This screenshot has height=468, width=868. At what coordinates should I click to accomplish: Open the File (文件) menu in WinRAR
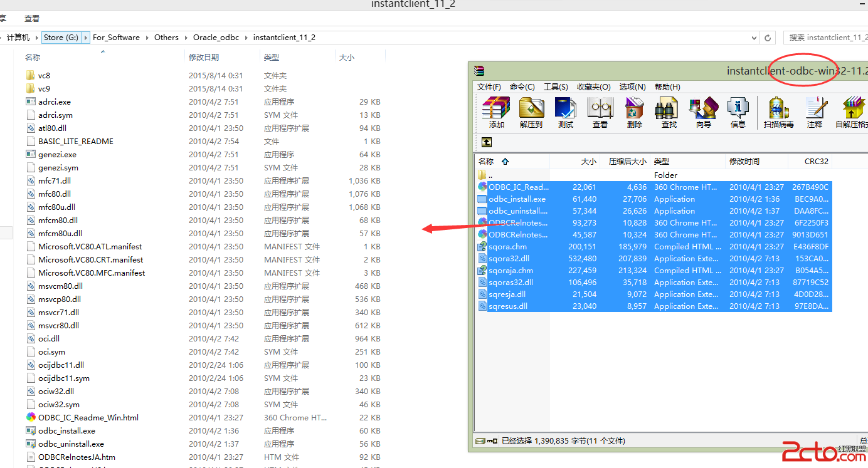(489, 87)
